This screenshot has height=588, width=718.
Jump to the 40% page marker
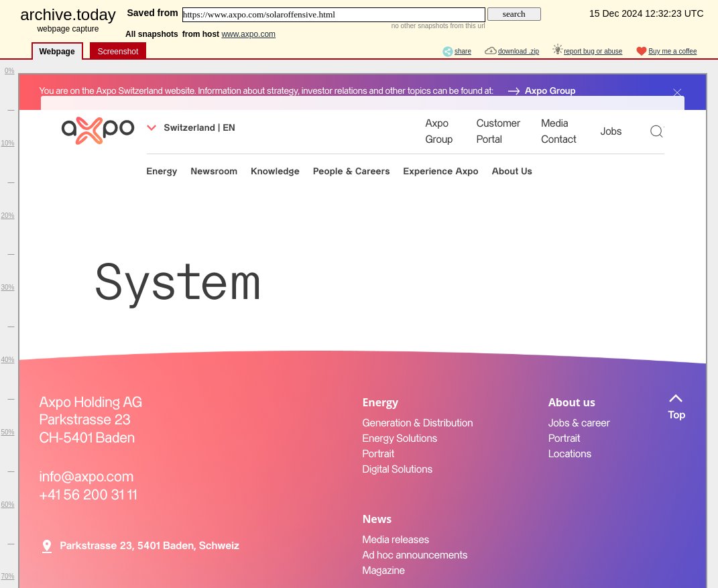point(7,360)
